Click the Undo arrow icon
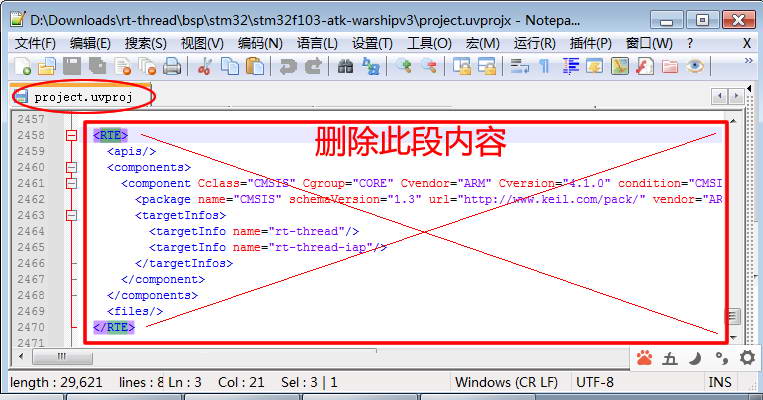763x400 pixels. (x=288, y=66)
